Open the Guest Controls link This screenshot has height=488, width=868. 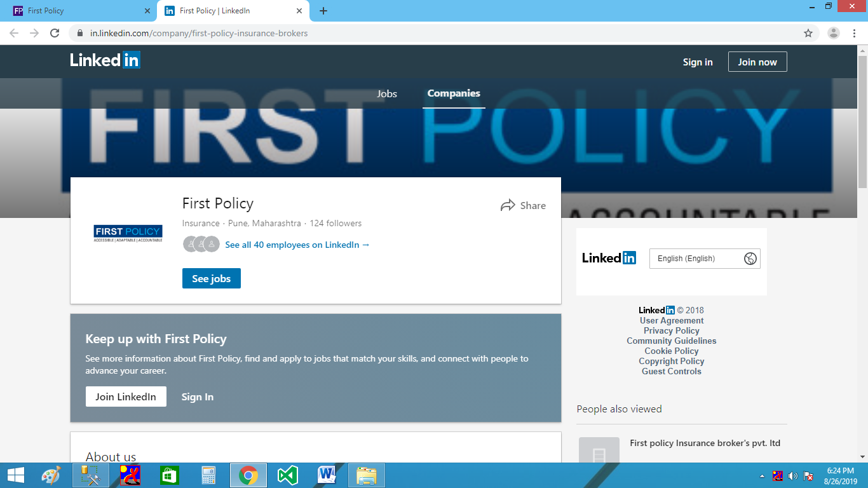coord(672,371)
